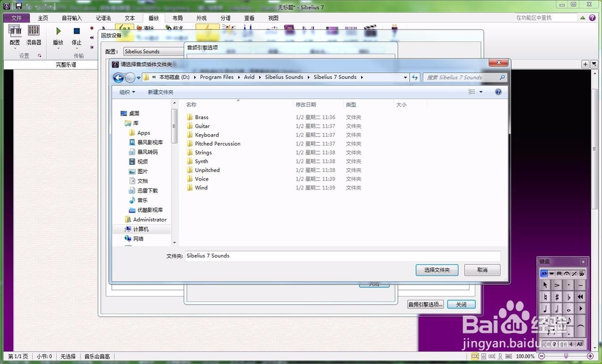The height and width of the screenshot is (364, 602).
Task: Click the move-to-start icon in Transport group
Action: pyautogui.click(x=92, y=47)
